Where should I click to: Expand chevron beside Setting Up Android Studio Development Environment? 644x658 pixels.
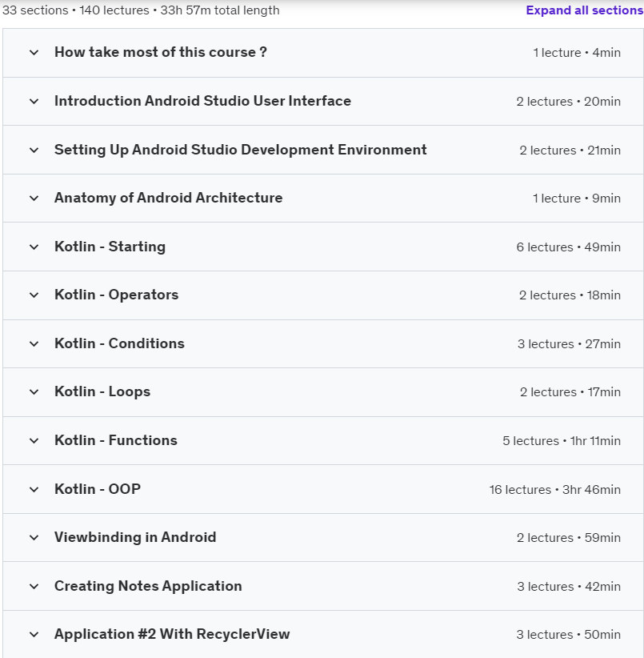(34, 150)
